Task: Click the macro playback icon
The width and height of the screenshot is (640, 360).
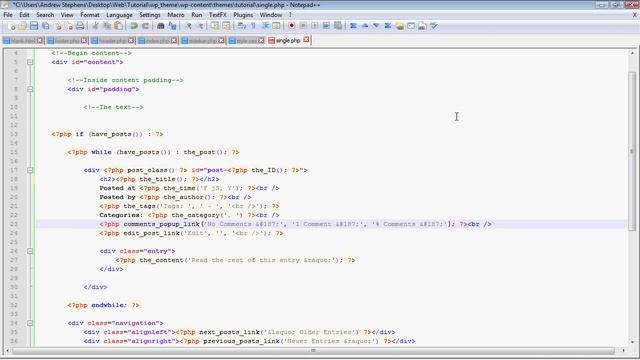Action: (x=314, y=26)
